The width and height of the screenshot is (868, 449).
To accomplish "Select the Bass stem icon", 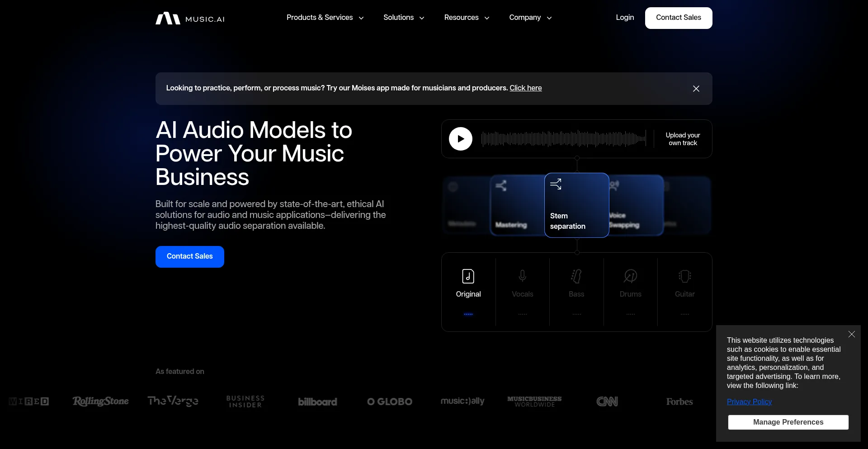I will click(x=576, y=276).
